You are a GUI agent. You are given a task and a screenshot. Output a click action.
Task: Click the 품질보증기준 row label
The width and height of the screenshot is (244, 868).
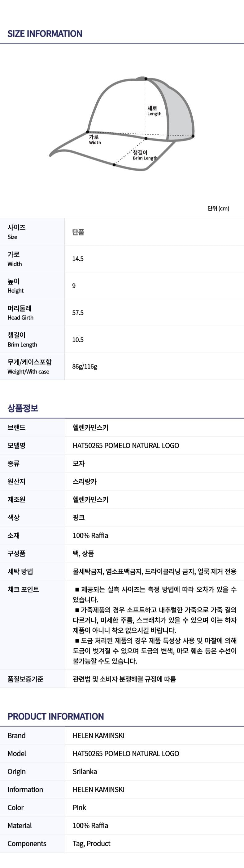click(25, 679)
